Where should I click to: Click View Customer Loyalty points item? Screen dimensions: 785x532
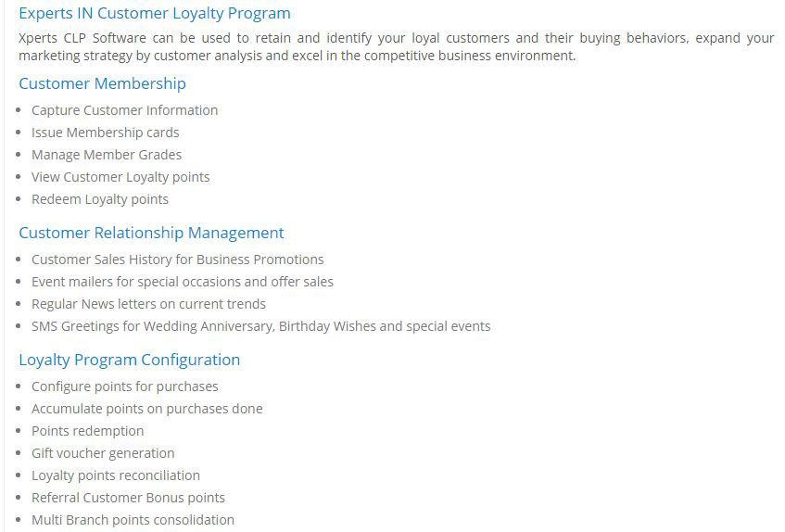pyautogui.click(x=120, y=177)
